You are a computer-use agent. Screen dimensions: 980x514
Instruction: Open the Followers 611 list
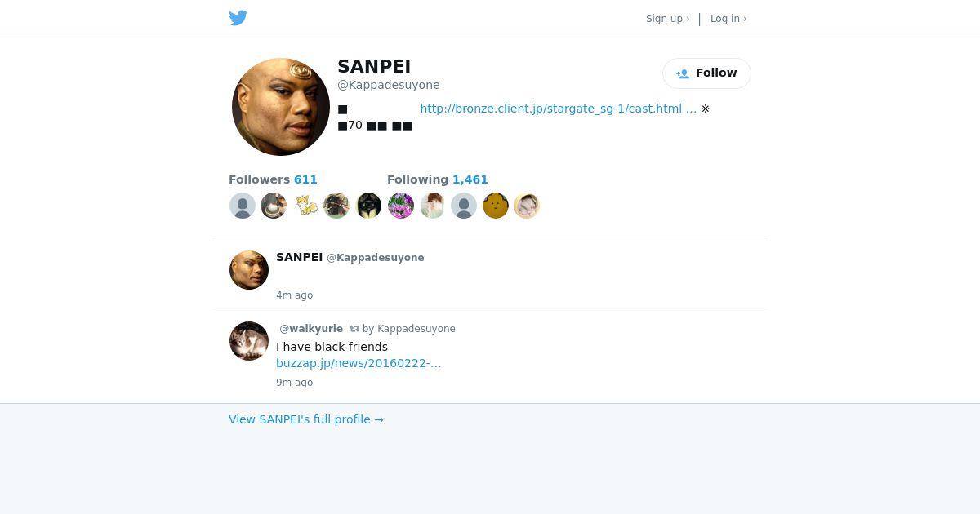click(x=273, y=179)
